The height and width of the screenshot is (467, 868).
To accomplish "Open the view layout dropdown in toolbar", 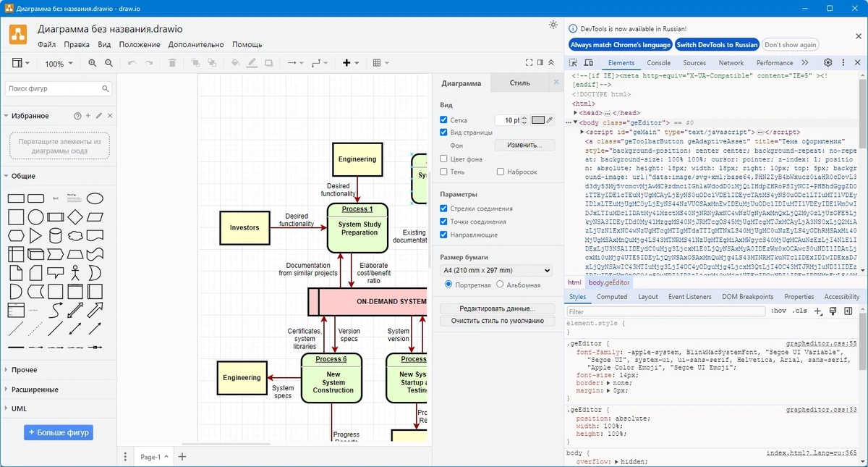I will [20, 63].
